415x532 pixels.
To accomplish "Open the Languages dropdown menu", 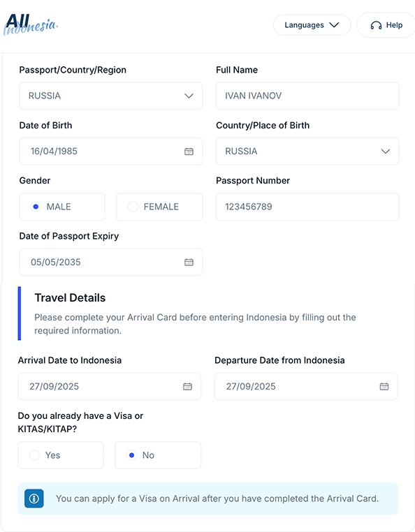I will 312,24.
